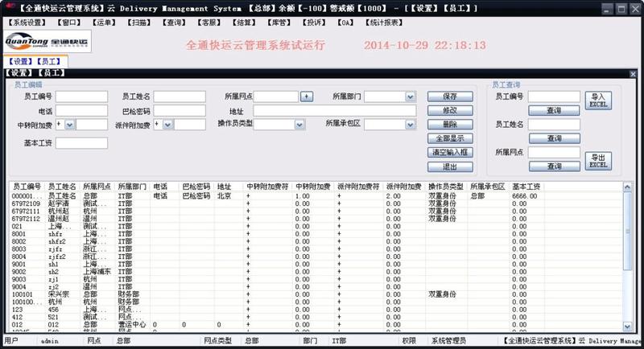Open the 中转附加费 sign dropdown
This screenshot has width=644, height=349.
coord(70,125)
